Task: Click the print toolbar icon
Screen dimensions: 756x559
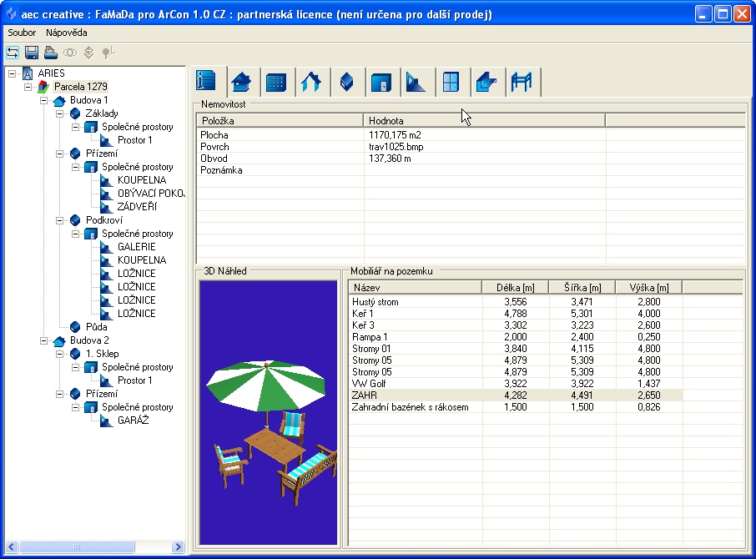Action: point(51,52)
